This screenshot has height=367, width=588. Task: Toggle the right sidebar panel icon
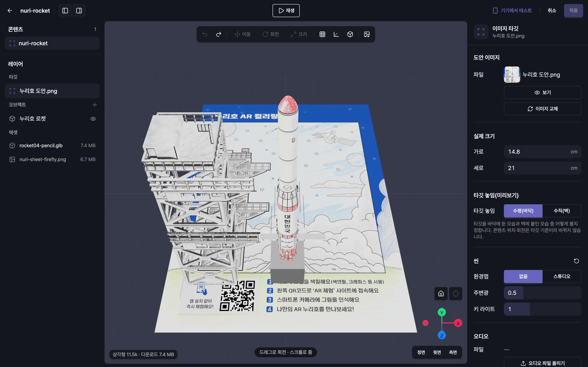(79, 11)
